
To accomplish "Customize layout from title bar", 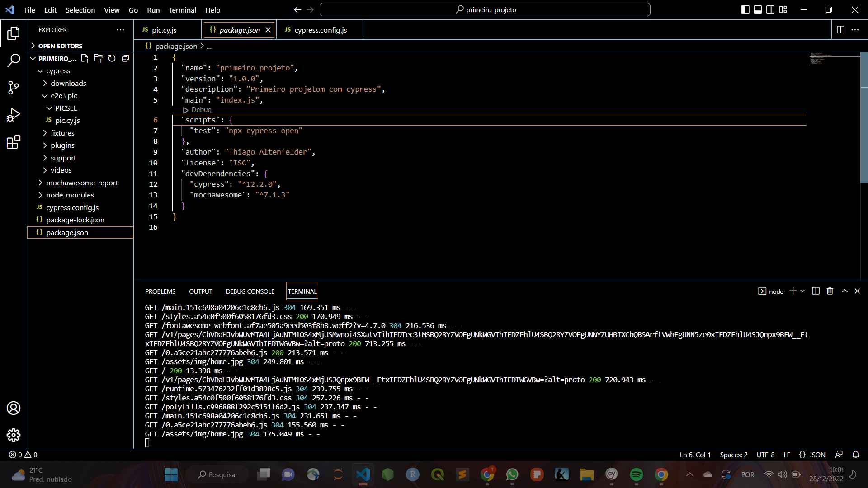I will point(783,9).
